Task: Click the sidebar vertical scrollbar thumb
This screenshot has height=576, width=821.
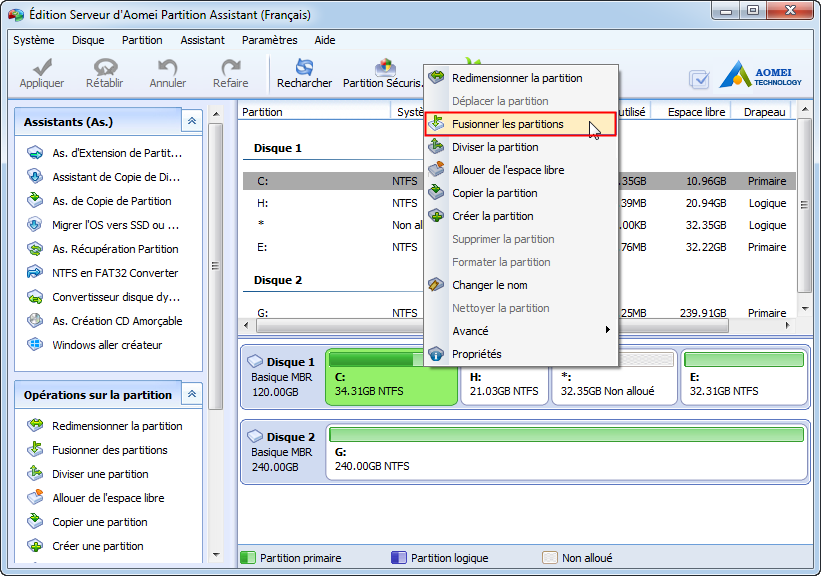Action: tap(215, 266)
